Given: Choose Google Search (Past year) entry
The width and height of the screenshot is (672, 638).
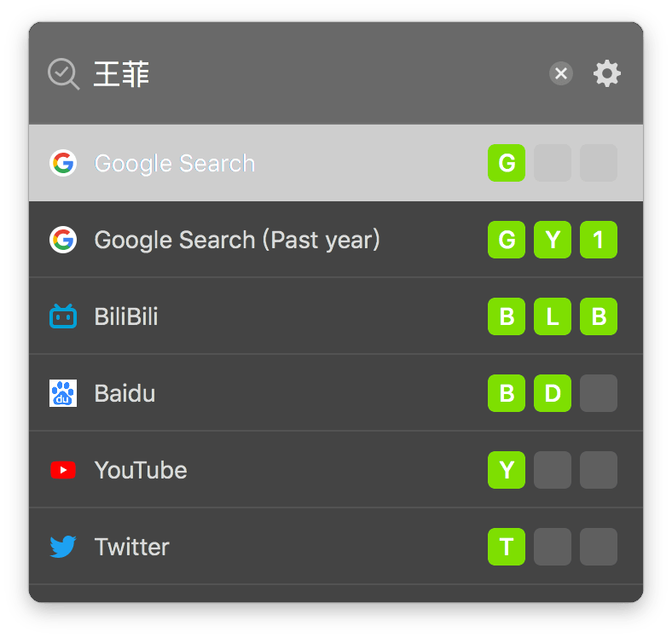Looking at the screenshot, I should [x=336, y=240].
